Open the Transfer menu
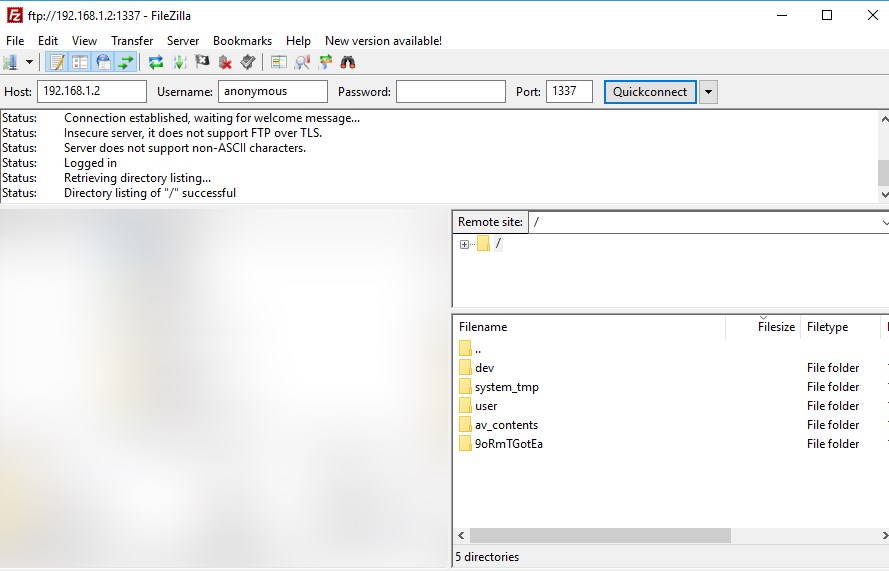 (x=132, y=41)
